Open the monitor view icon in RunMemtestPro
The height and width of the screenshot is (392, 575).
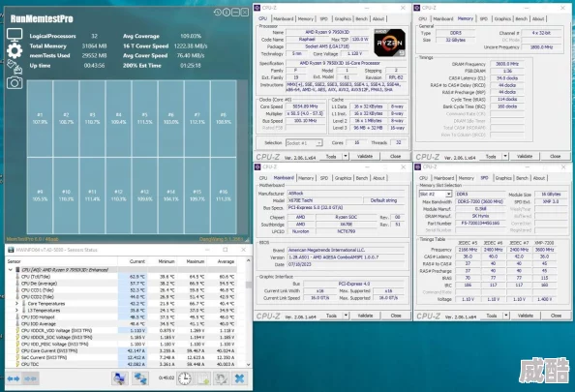click(15, 35)
